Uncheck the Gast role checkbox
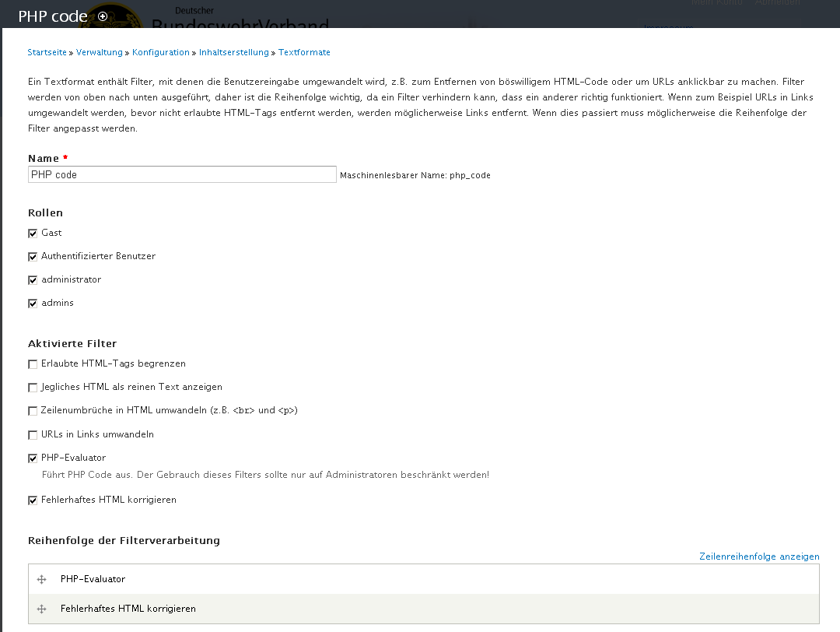The image size is (840, 632). [33, 233]
